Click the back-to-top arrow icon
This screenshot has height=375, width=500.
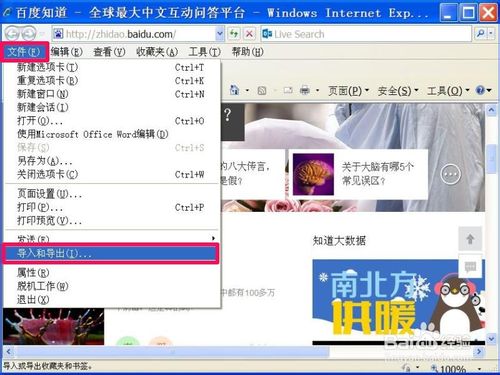point(470,239)
